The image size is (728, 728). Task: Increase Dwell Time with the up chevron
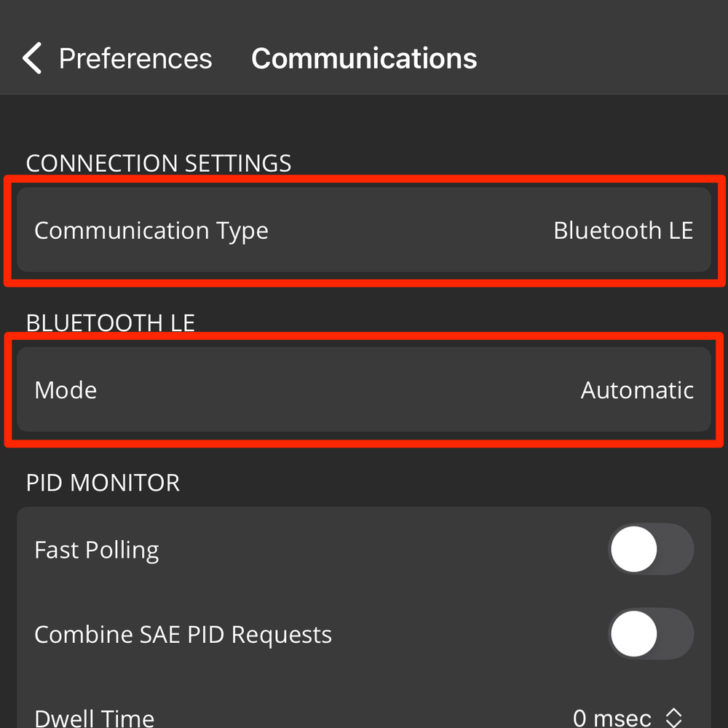[x=673, y=713]
